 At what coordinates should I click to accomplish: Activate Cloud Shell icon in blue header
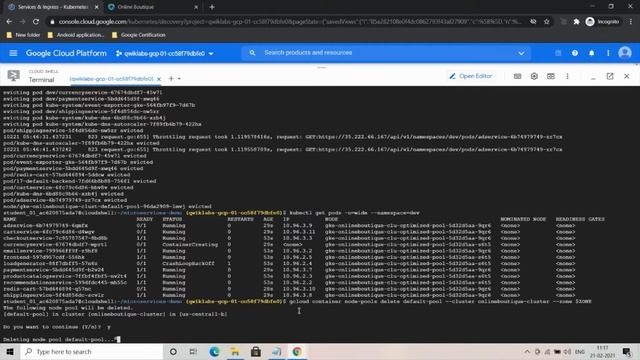tap(558, 53)
